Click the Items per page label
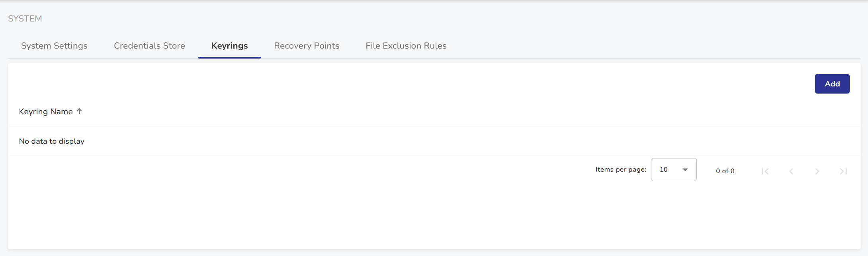 [x=621, y=170]
